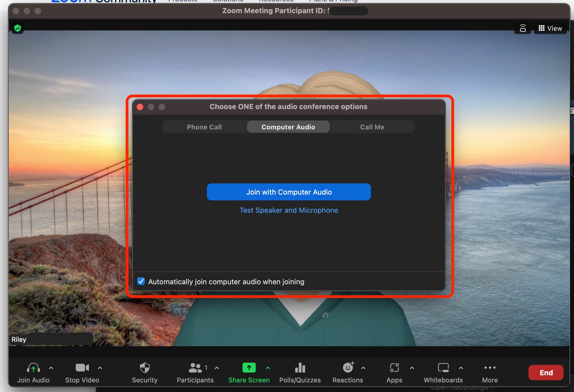574x392 pixels.
Task: Switch to the Phone Call tab
Action: (x=204, y=127)
